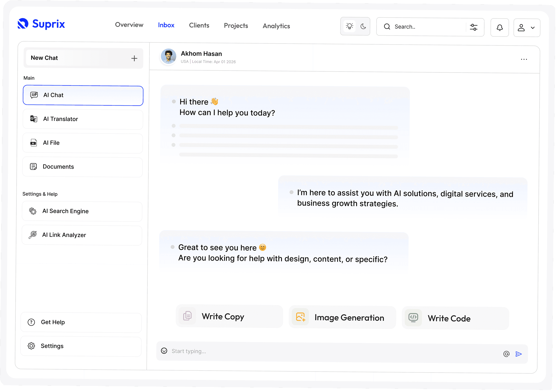Click the Settings gear icon in sidebar

(31, 346)
